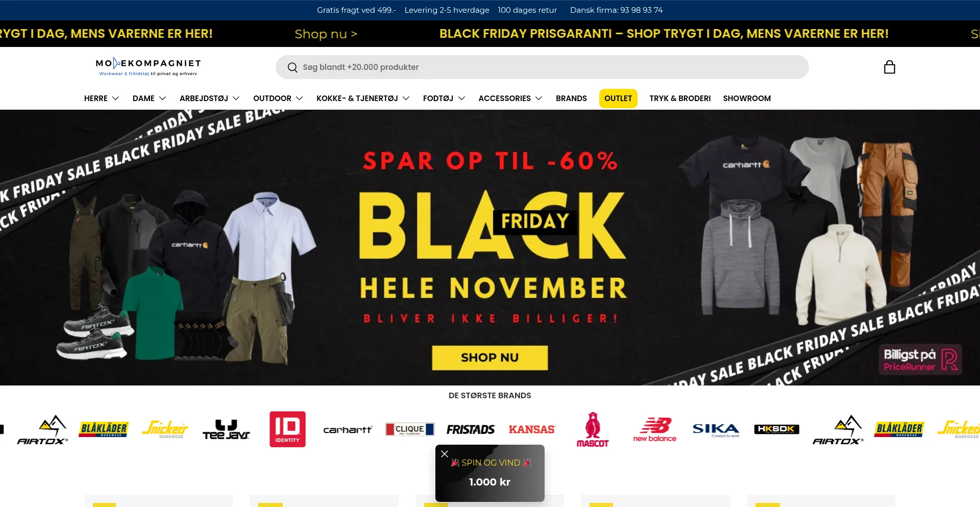The height and width of the screenshot is (507, 980).
Task: Open the Mascot brand logo
Action: tap(593, 429)
